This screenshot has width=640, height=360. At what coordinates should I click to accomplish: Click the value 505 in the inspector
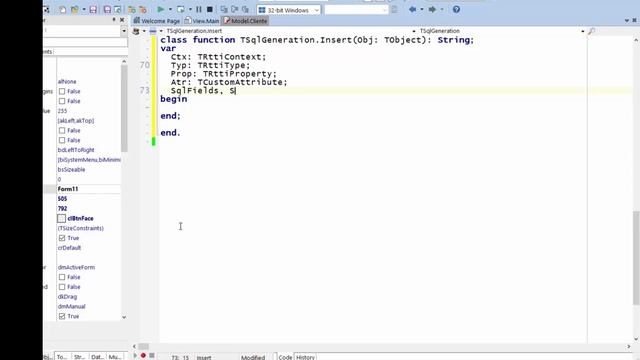[62, 199]
